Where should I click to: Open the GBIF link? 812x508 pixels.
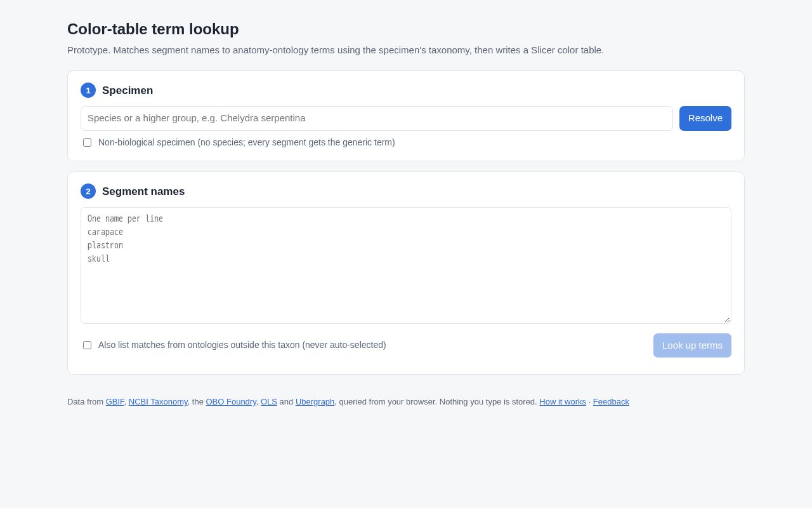point(115,402)
